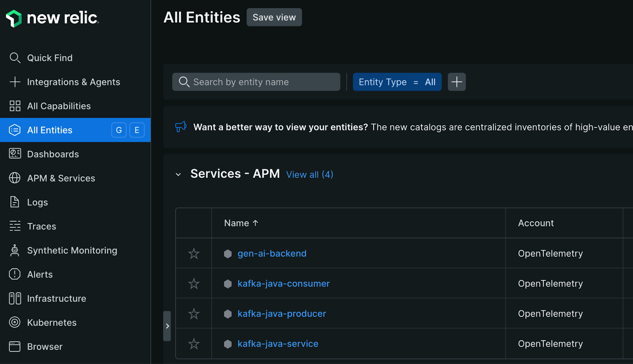Viewport: 633px width, 364px height.
Task: Click the Alerts exclamation icon
Action: click(15, 274)
